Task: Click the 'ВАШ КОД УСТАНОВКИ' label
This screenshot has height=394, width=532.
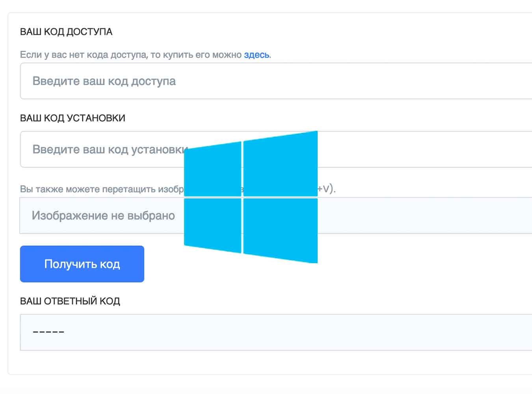Action: coord(73,118)
